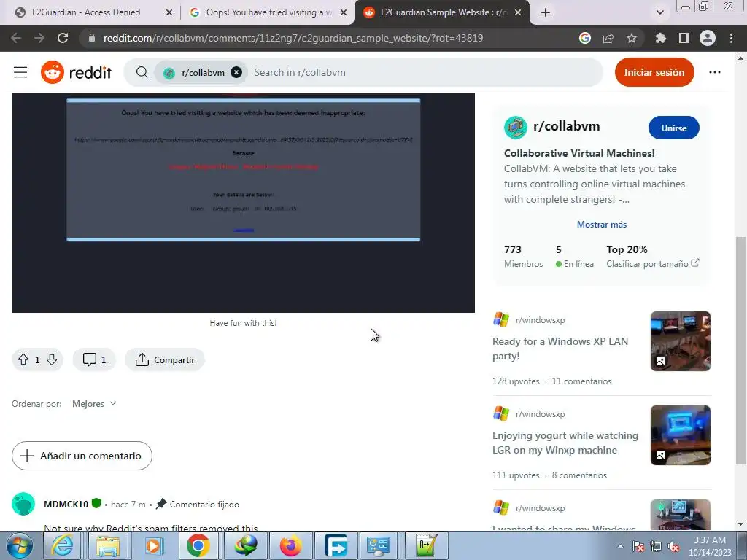This screenshot has height=560, width=747.
Task: Open Firefox from taskbar
Action: (290, 545)
